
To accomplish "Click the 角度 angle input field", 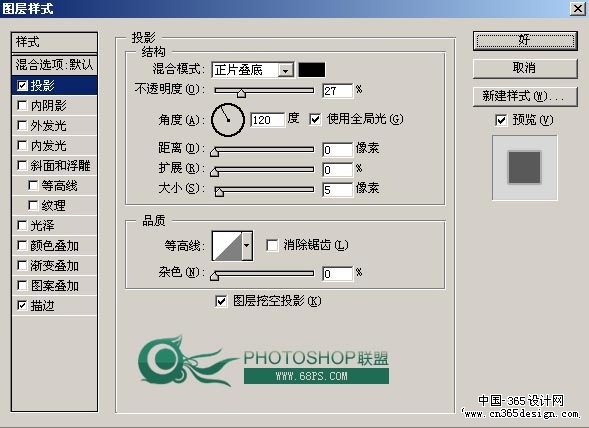I will point(267,120).
